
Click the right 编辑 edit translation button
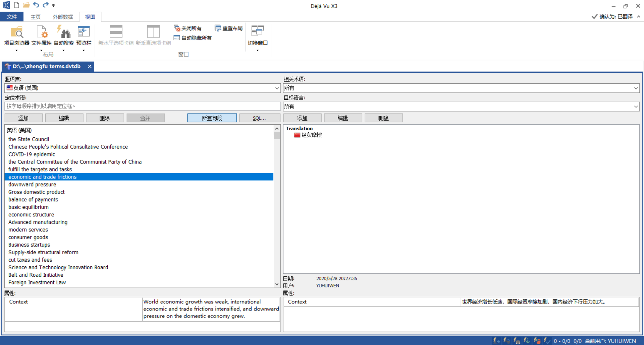[343, 118]
